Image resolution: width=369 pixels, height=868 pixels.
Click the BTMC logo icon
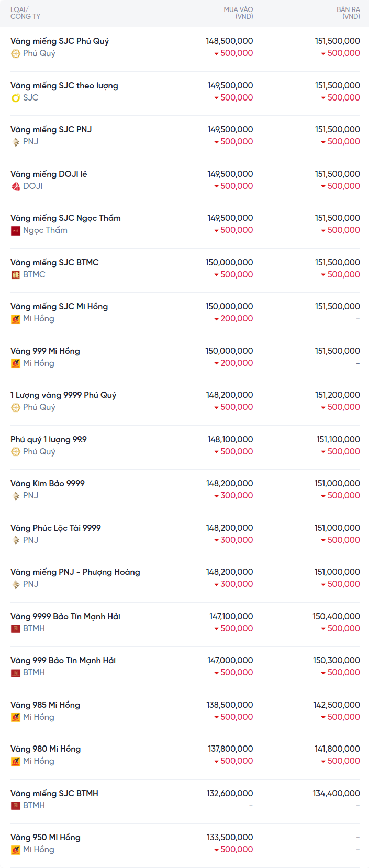tap(16, 275)
